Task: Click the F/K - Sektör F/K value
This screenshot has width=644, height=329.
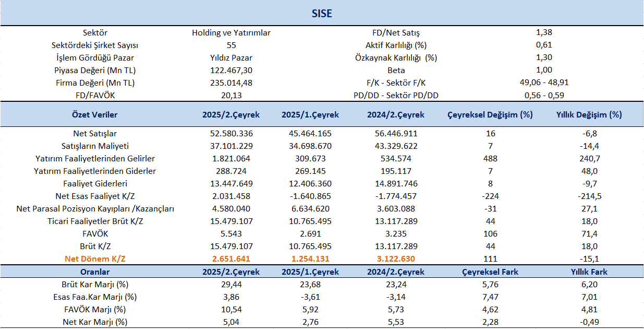Action: (x=544, y=83)
